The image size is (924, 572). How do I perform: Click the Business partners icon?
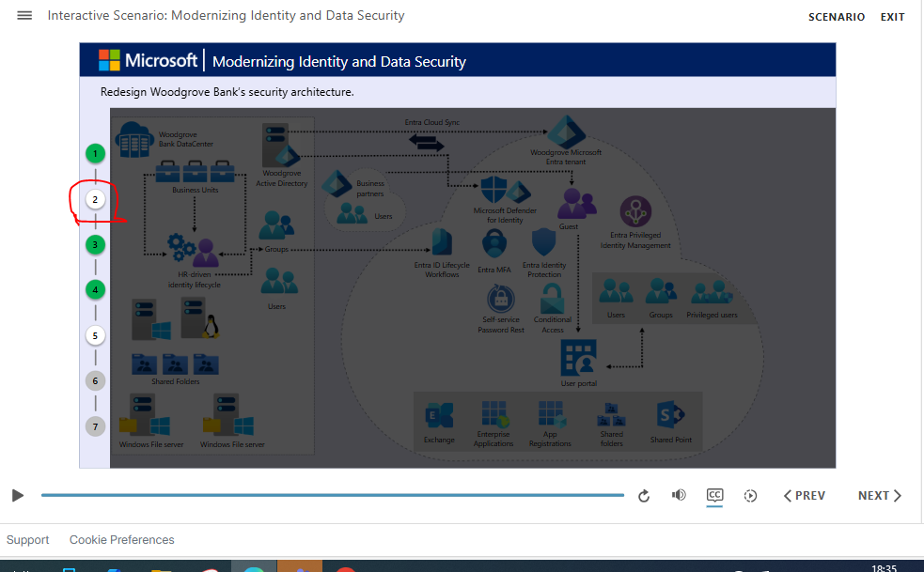point(337,184)
